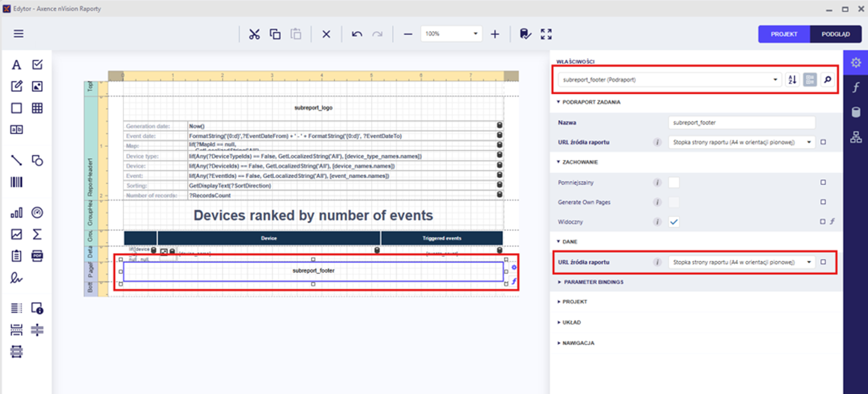This screenshot has width=868, height=394.
Task: Enable the Pomniejszalny checkbox
Action: [x=674, y=183]
